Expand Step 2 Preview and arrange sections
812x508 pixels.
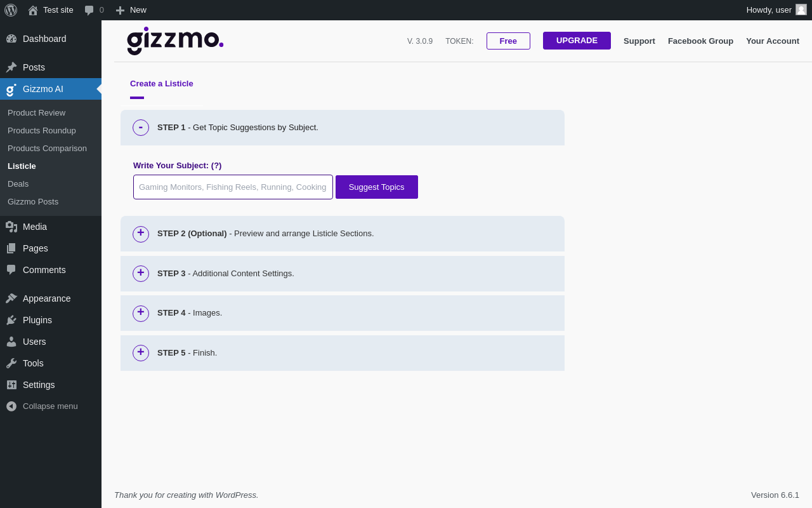(141, 234)
